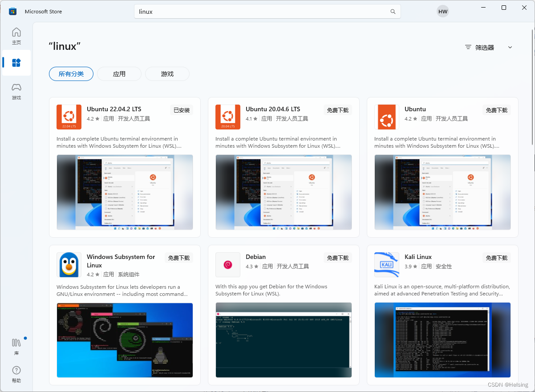Select the 游戏 filter tab
Image resolution: width=535 pixels, height=392 pixels.
tap(167, 74)
